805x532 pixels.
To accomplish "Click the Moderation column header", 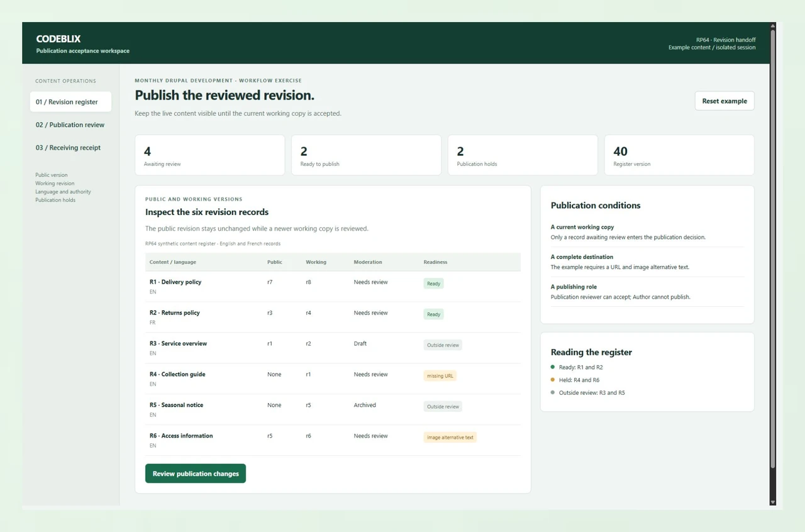I will pos(368,262).
